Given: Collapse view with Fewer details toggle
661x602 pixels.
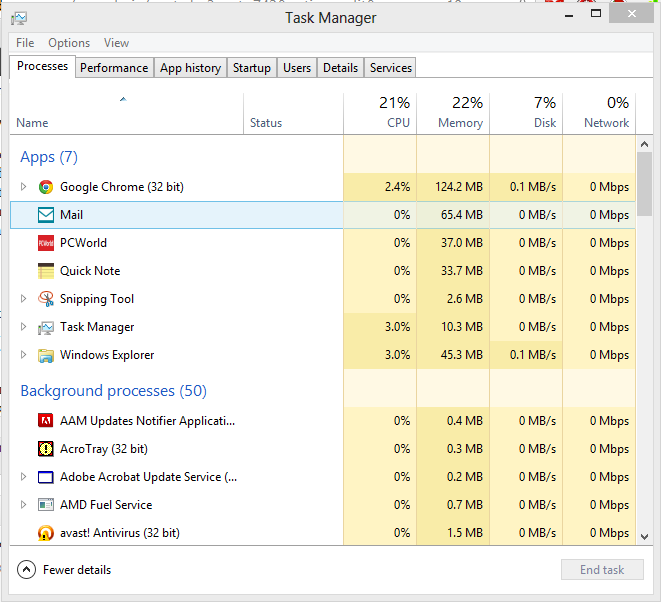Looking at the screenshot, I should pyautogui.click(x=27, y=570).
